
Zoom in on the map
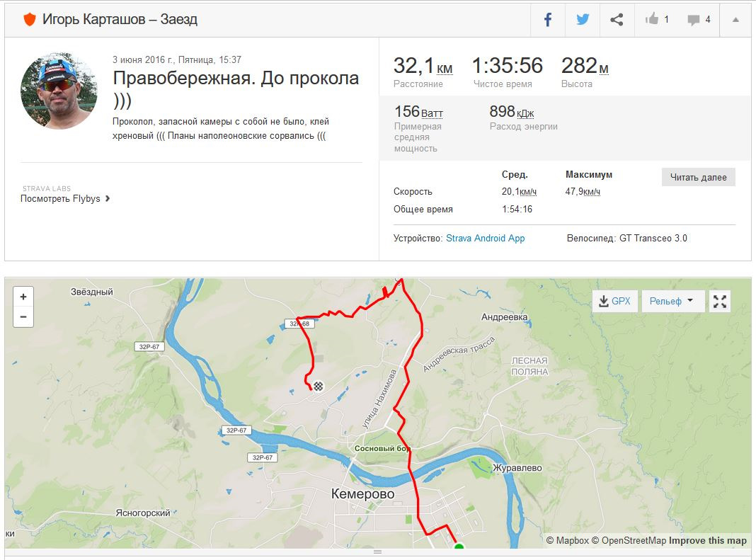click(23, 297)
